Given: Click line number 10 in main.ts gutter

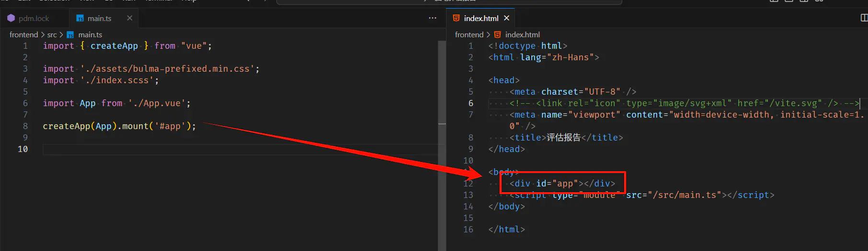Looking at the screenshot, I should click(23, 149).
